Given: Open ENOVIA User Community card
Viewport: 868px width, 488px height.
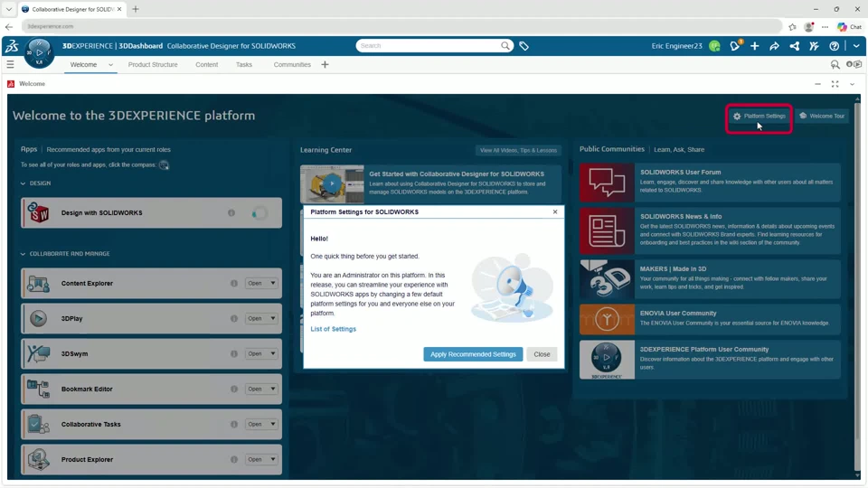Looking at the screenshot, I should point(711,319).
